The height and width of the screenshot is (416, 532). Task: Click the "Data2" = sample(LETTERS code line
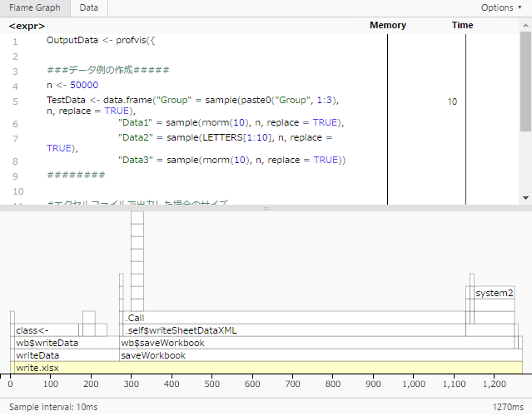point(190,143)
